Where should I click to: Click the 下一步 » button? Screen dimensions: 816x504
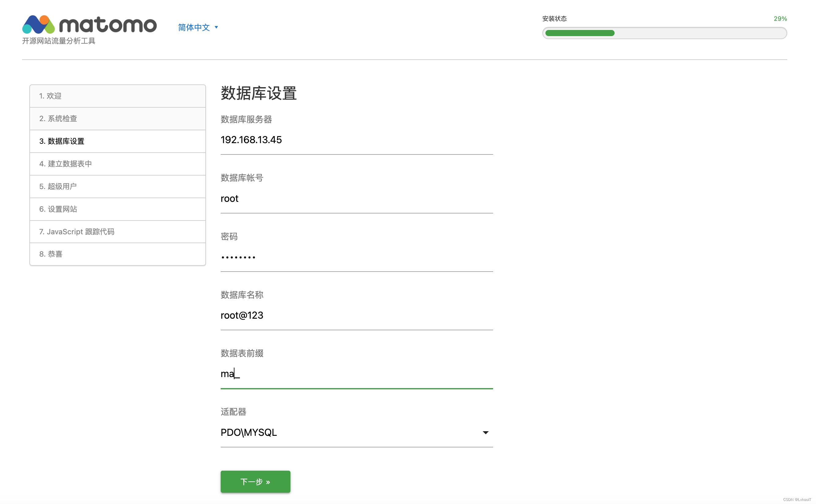pyautogui.click(x=255, y=482)
